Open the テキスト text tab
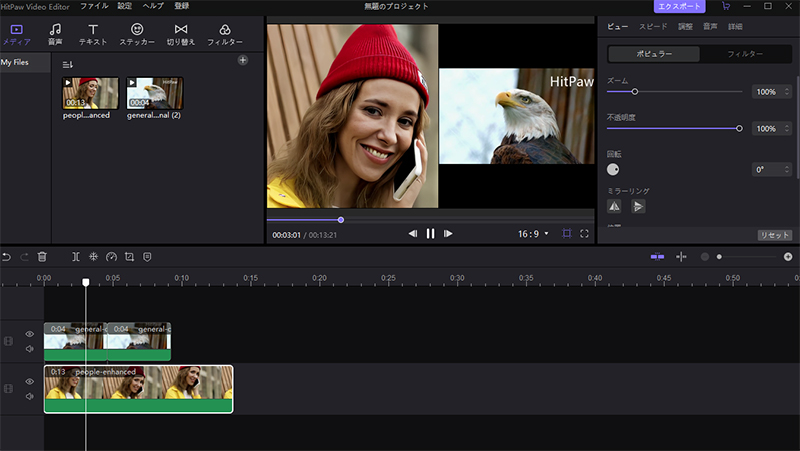The image size is (800, 451). (x=93, y=35)
